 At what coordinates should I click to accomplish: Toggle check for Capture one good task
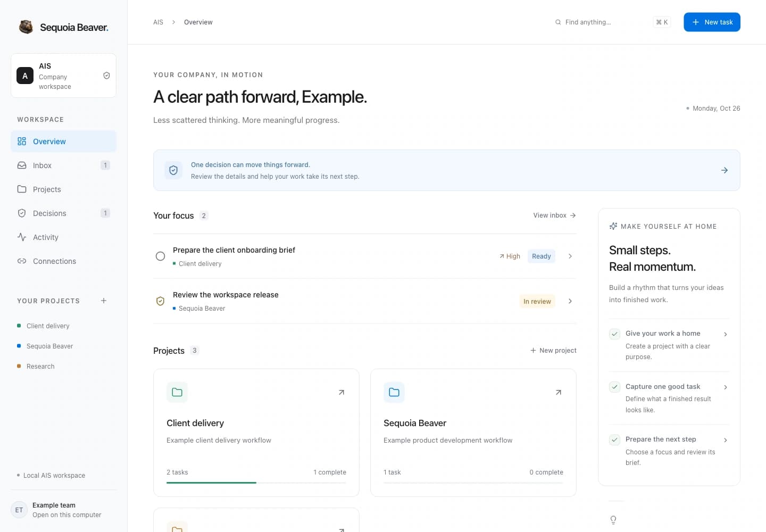pyautogui.click(x=615, y=387)
